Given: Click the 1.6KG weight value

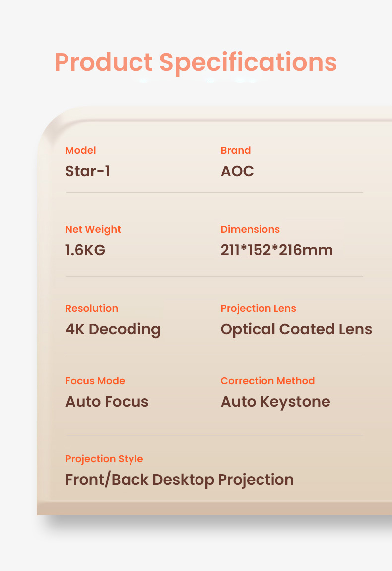Looking at the screenshot, I should tap(85, 250).
